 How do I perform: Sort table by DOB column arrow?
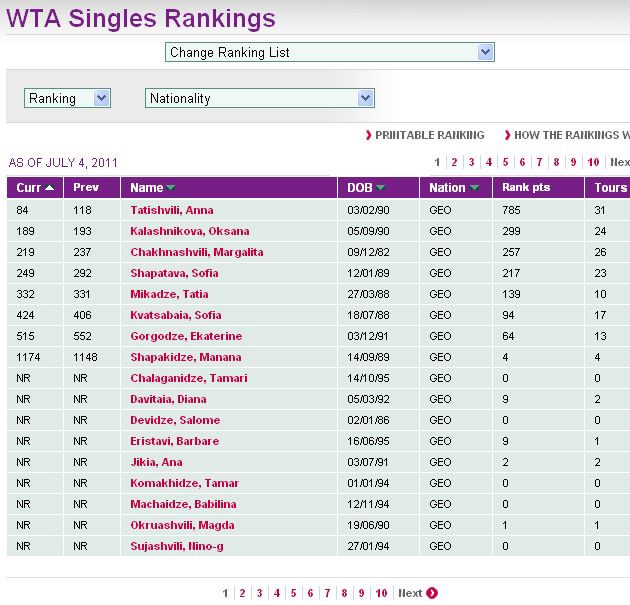pyautogui.click(x=380, y=188)
